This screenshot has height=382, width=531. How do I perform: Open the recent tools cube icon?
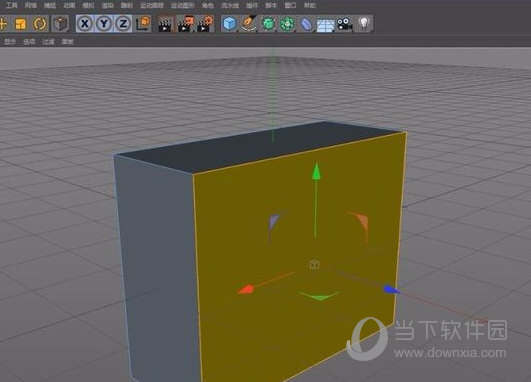(61, 24)
